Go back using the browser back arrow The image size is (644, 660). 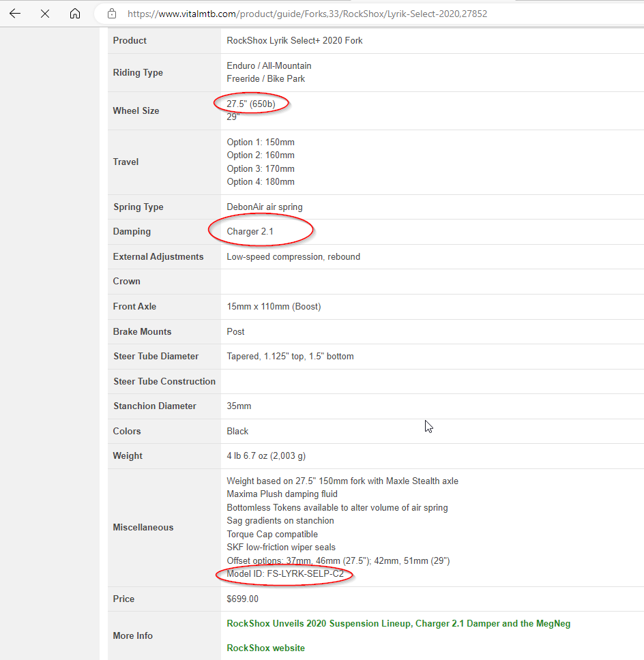[15, 14]
